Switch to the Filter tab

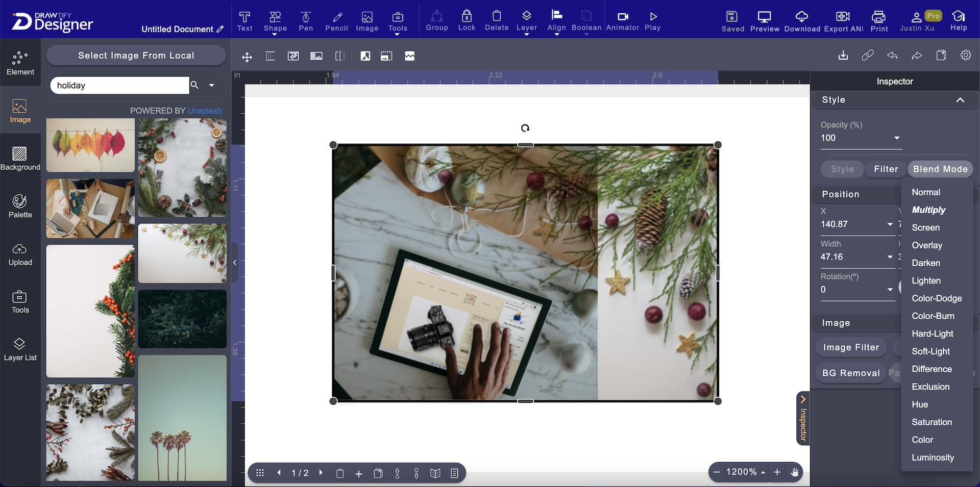886,169
